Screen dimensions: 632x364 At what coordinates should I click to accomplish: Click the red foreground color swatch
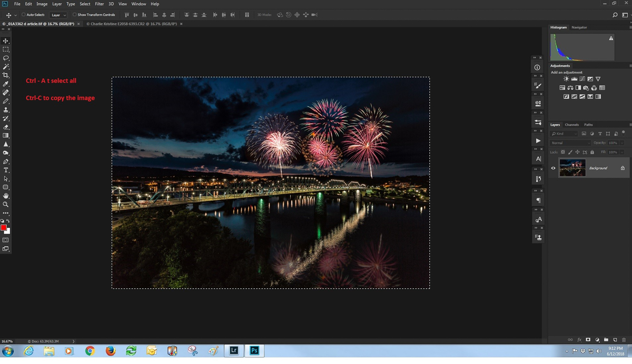[x=4, y=228]
